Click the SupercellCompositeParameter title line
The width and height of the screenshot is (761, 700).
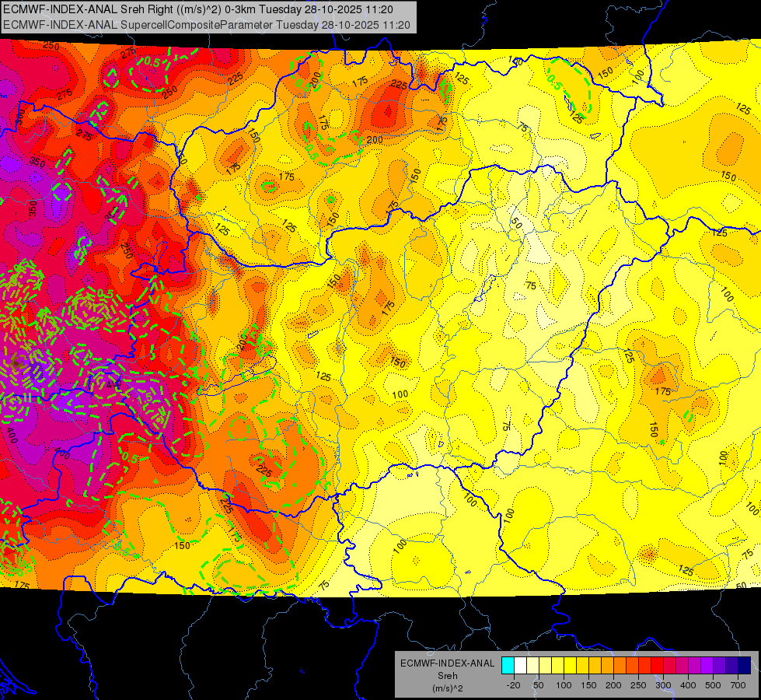click(x=207, y=25)
